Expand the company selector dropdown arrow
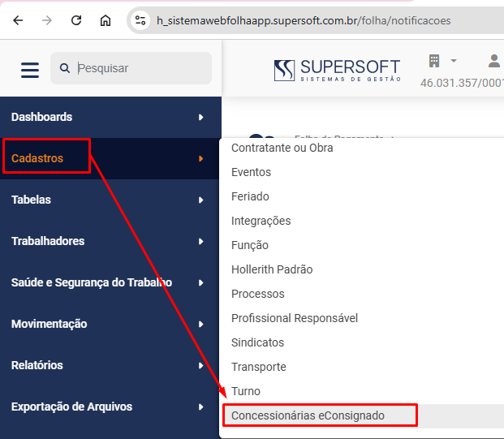 point(454,60)
